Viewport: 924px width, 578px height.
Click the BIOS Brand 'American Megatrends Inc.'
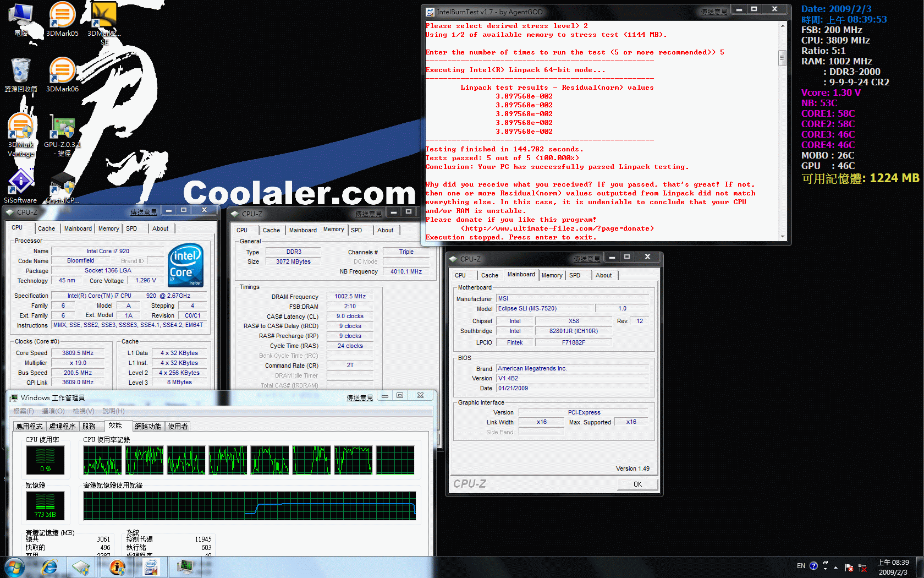[573, 368]
